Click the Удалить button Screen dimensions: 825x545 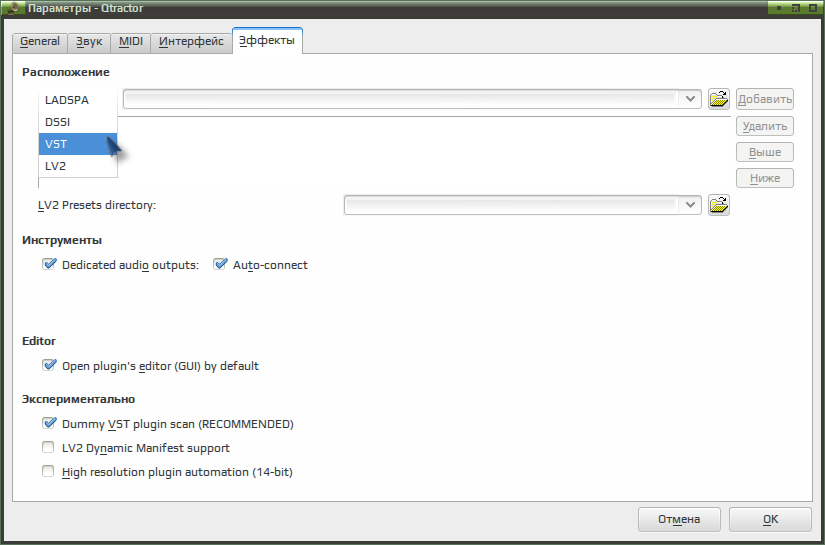coord(764,126)
